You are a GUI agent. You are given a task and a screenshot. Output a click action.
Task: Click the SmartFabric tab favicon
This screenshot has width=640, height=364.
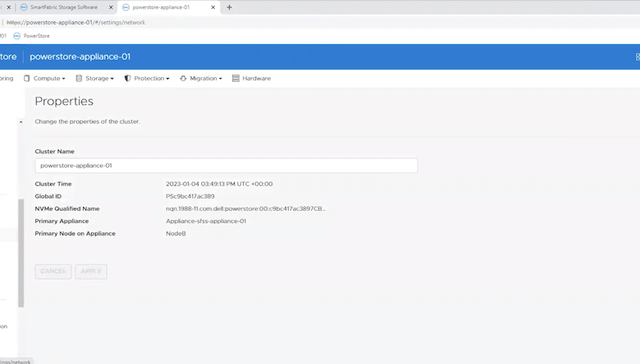click(x=24, y=7)
